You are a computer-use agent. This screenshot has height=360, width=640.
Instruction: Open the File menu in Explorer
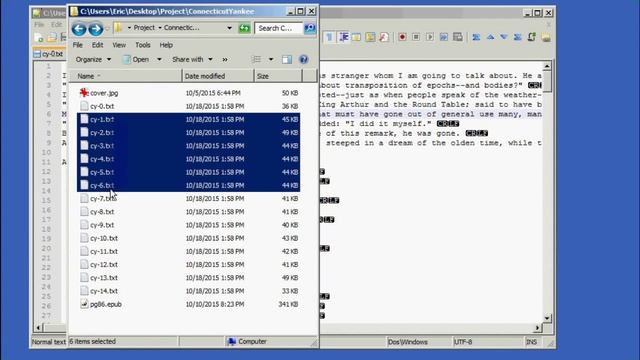click(x=78, y=45)
